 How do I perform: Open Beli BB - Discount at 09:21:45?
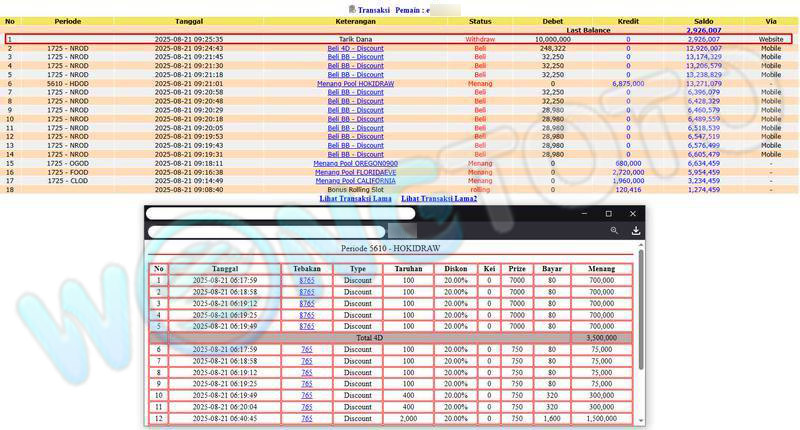coord(355,57)
